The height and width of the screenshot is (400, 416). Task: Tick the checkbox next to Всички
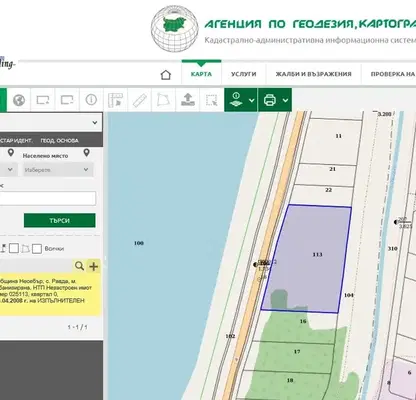point(37,249)
